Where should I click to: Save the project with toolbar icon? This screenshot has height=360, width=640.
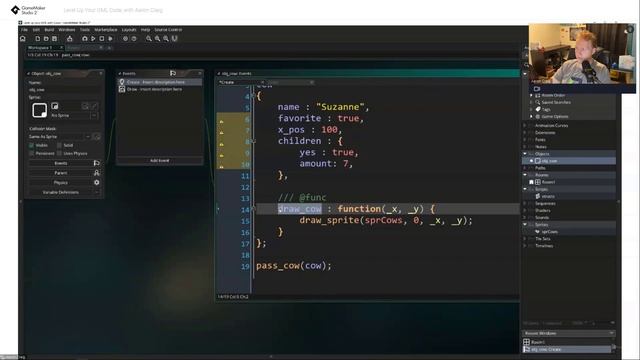tap(54, 38)
